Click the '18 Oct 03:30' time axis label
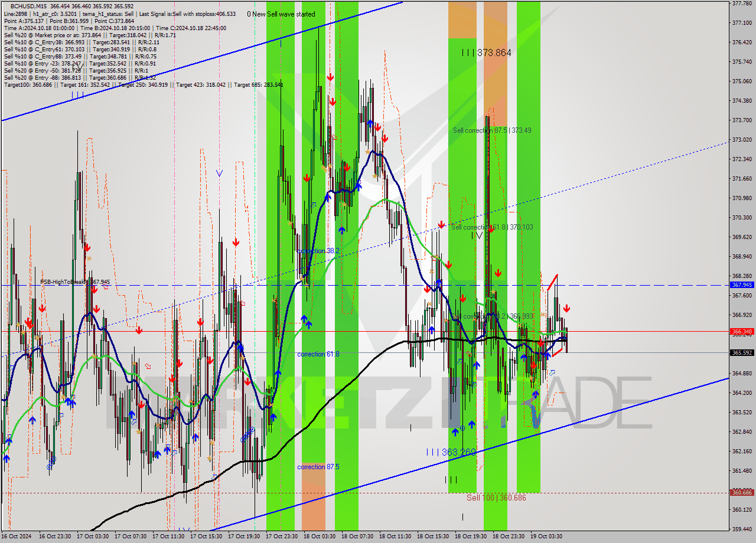This screenshot has height=543, width=756. (320, 537)
